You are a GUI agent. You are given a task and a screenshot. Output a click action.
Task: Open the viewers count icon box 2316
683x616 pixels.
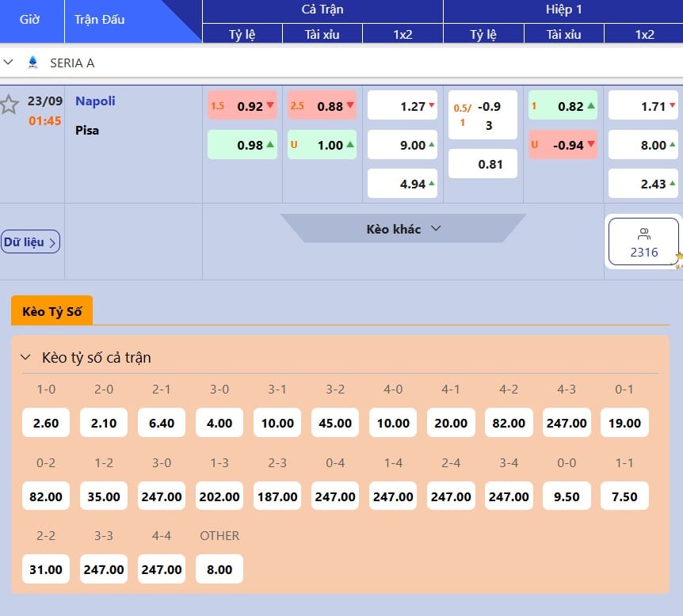pyautogui.click(x=643, y=242)
